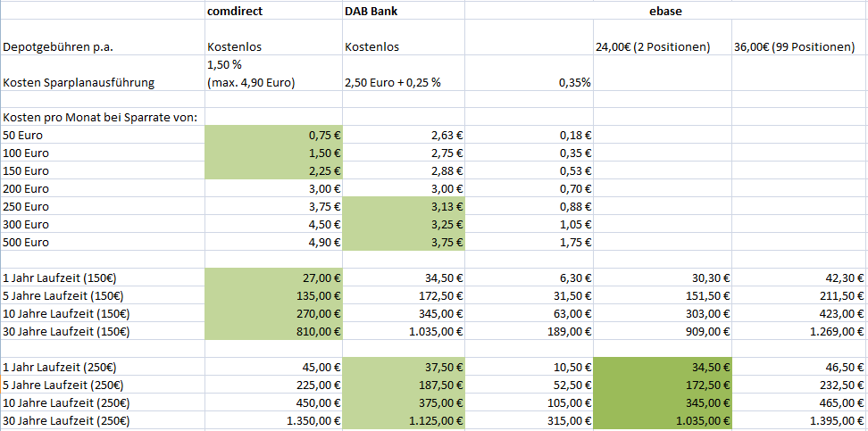Select the 10,50 € cell
This screenshot has height=431, width=868.
tap(529, 367)
